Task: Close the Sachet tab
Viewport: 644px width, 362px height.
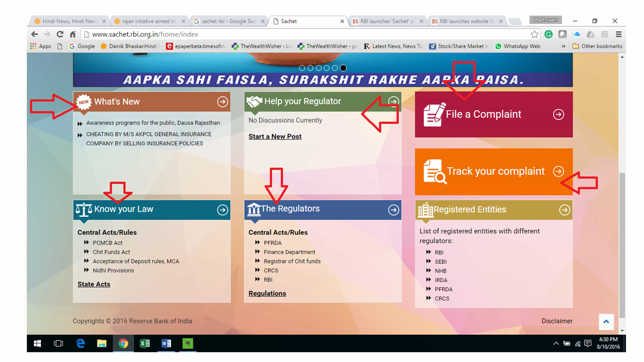Action: tap(342, 22)
